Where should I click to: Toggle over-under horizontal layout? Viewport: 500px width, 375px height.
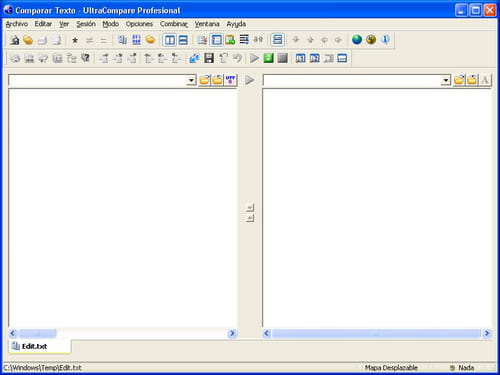pyautogui.click(x=183, y=40)
